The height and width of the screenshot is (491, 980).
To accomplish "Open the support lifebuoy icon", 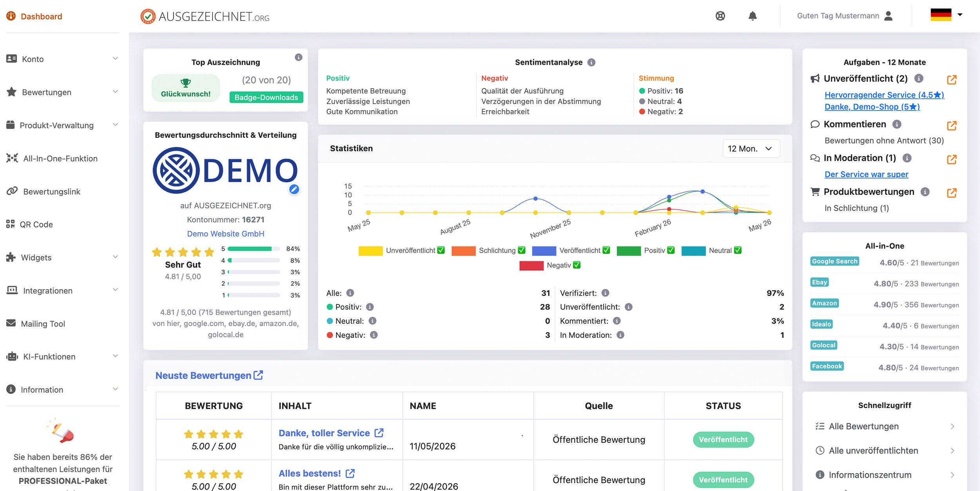I will 720,16.
